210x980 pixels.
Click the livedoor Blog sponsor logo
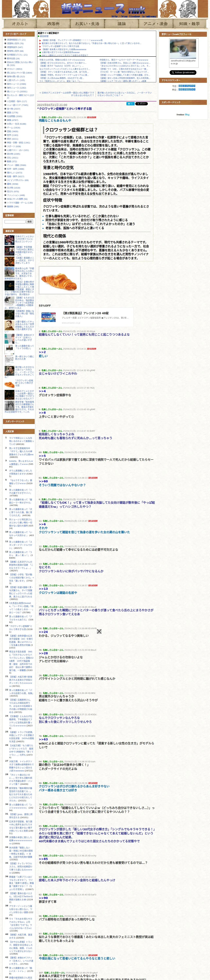click(x=183, y=114)
